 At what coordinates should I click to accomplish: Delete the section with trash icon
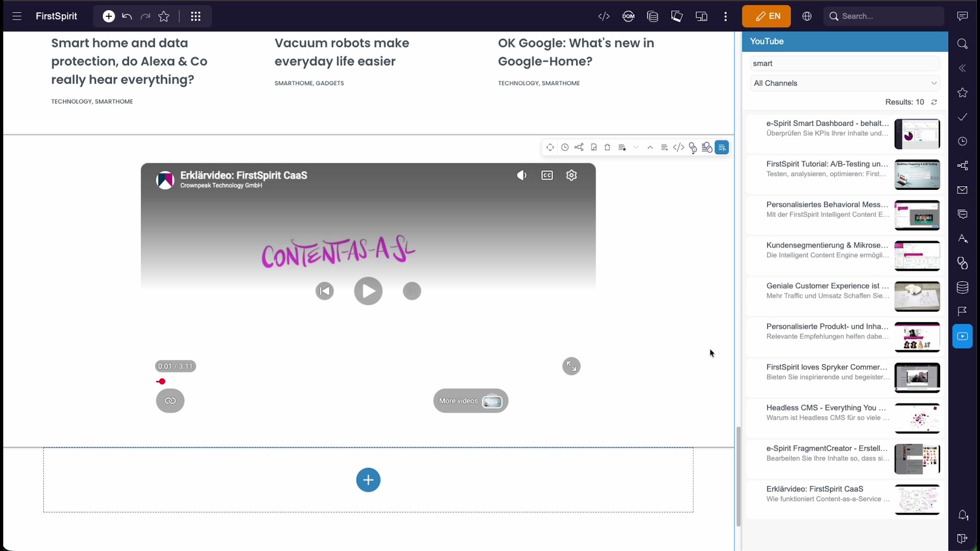click(x=607, y=147)
